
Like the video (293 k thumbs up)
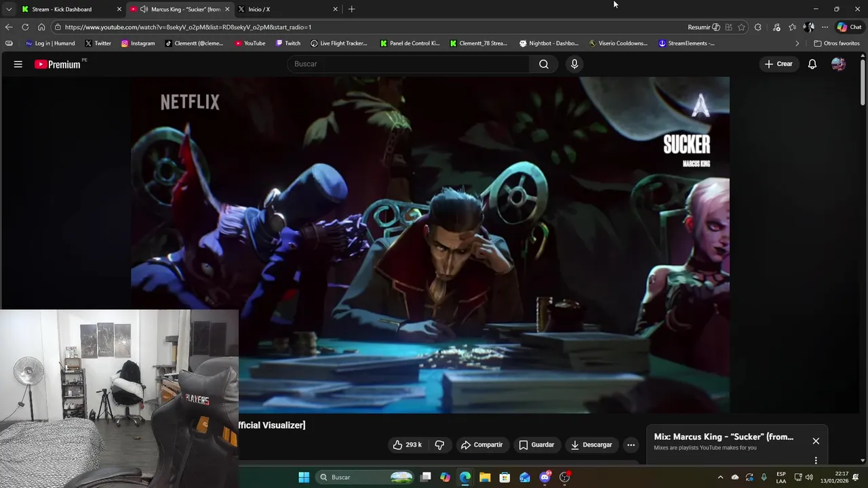[407, 445]
